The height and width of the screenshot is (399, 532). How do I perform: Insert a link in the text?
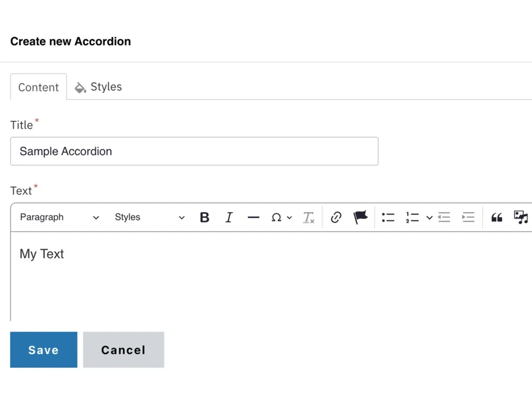point(336,217)
